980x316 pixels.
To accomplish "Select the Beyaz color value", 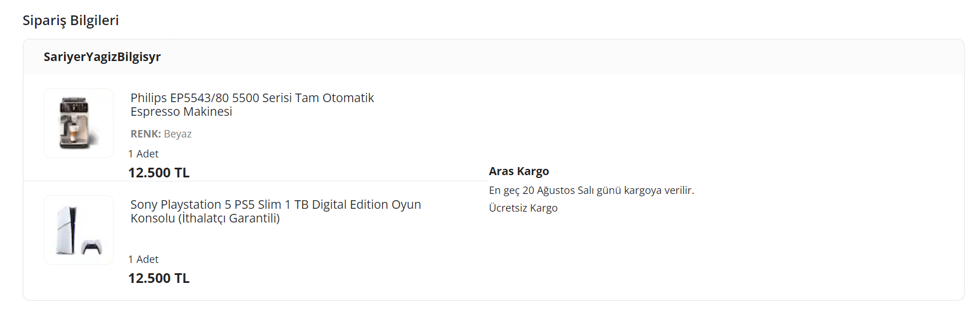I will tap(178, 134).
